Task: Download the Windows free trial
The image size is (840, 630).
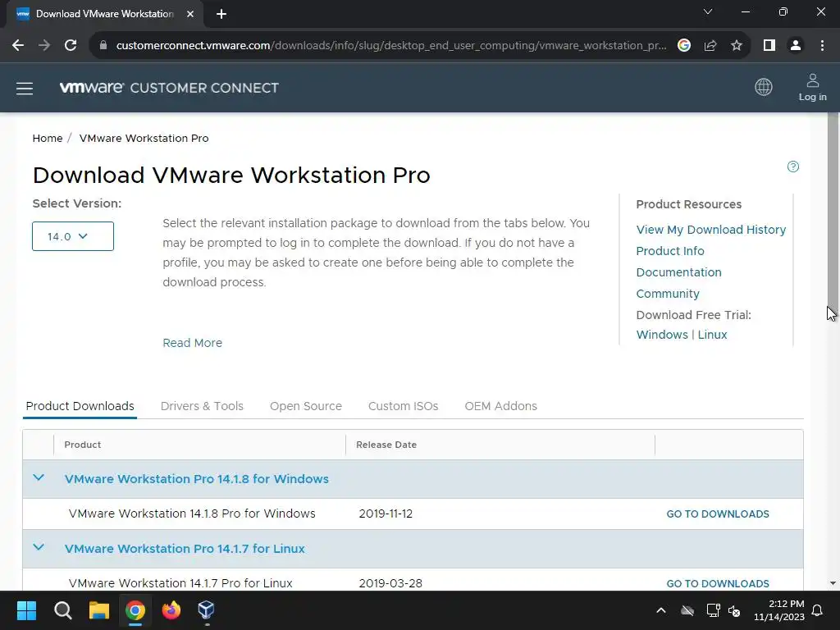Action: coord(662,335)
